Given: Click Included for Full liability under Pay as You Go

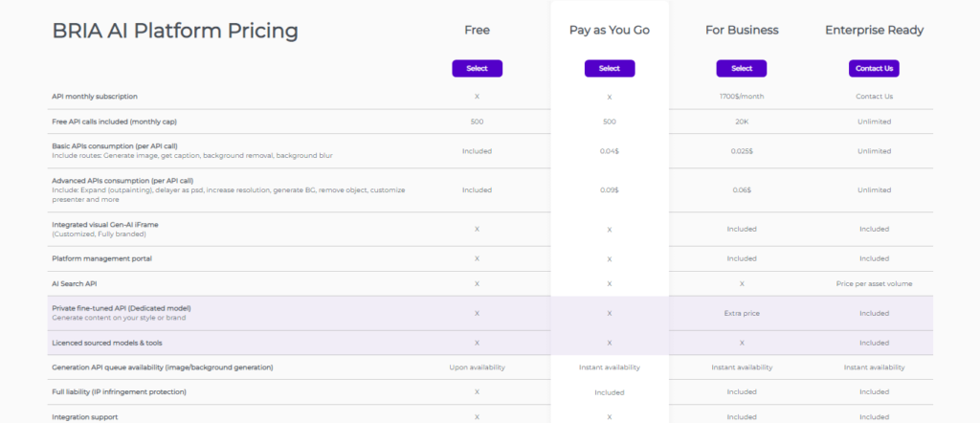Looking at the screenshot, I should click(x=610, y=392).
